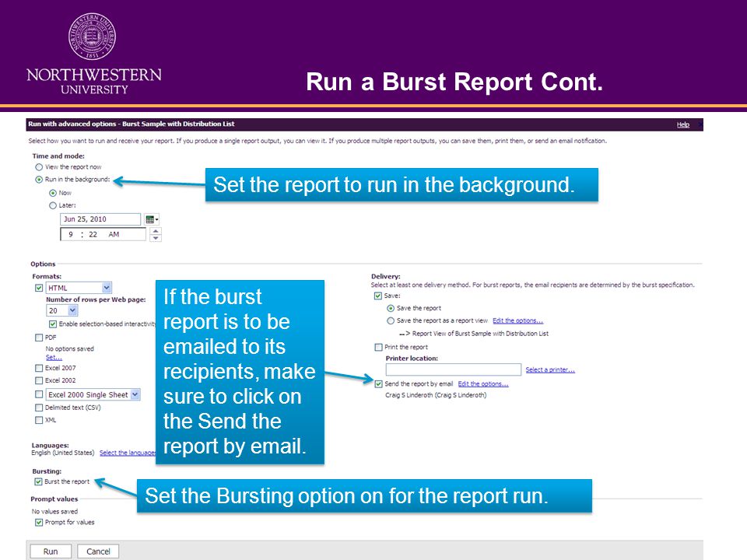This screenshot has width=747, height=560.
Task: Click the Northwestern University seal logo
Action: (x=92, y=37)
